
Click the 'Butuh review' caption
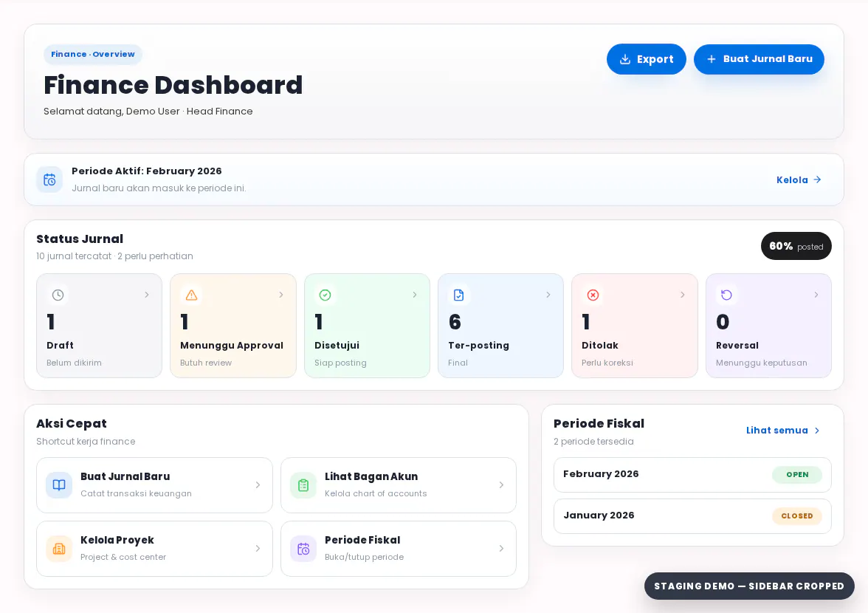coord(206,363)
